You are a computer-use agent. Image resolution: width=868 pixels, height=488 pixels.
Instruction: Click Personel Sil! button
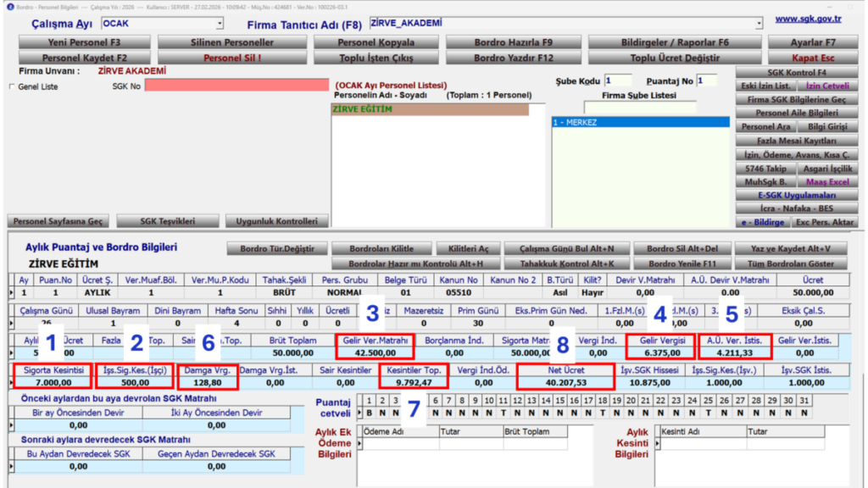click(x=232, y=58)
